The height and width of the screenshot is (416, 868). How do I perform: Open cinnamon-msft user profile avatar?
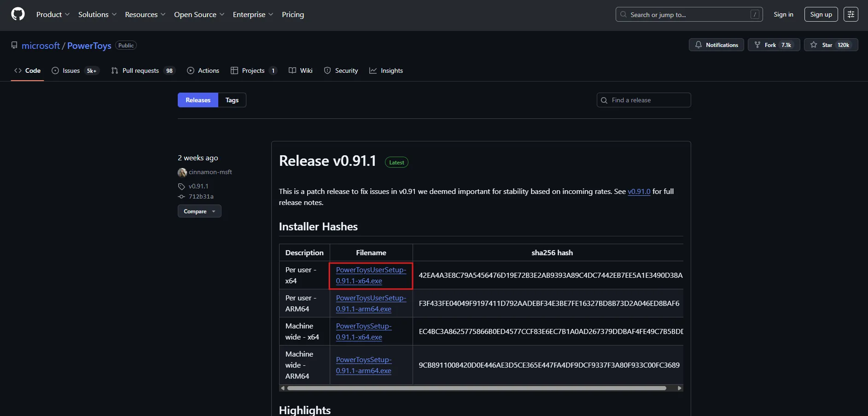click(182, 172)
